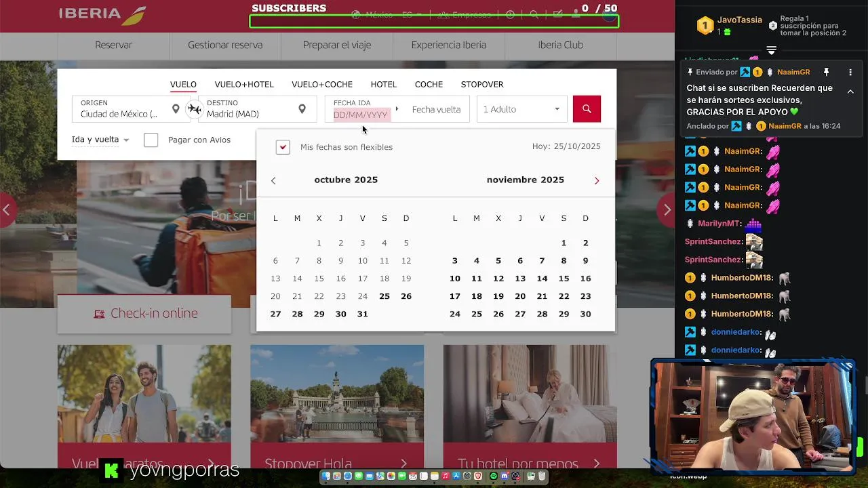The height and width of the screenshot is (488, 868).
Task: Go to next month in calendar
Action: point(597,180)
